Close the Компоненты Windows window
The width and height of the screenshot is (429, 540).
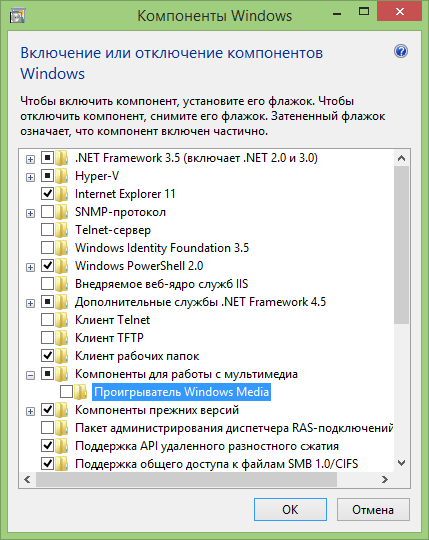coord(400,12)
